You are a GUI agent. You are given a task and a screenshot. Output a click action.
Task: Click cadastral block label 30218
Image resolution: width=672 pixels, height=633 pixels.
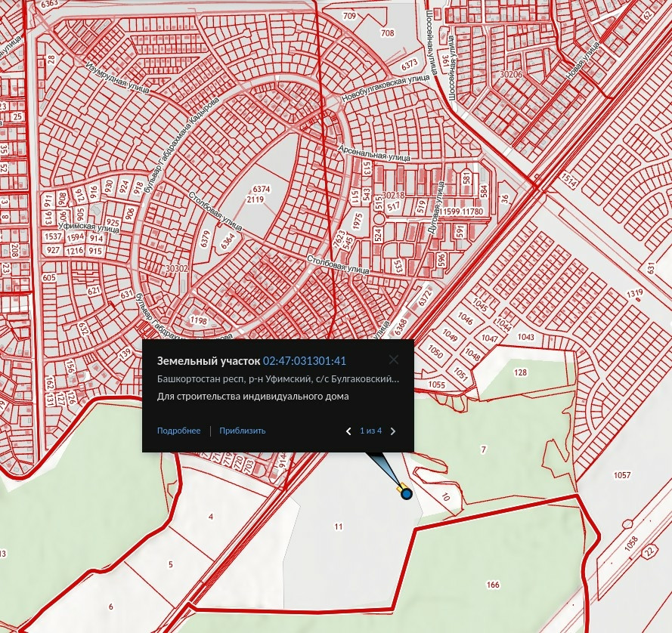pyautogui.click(x=393, y=196)
